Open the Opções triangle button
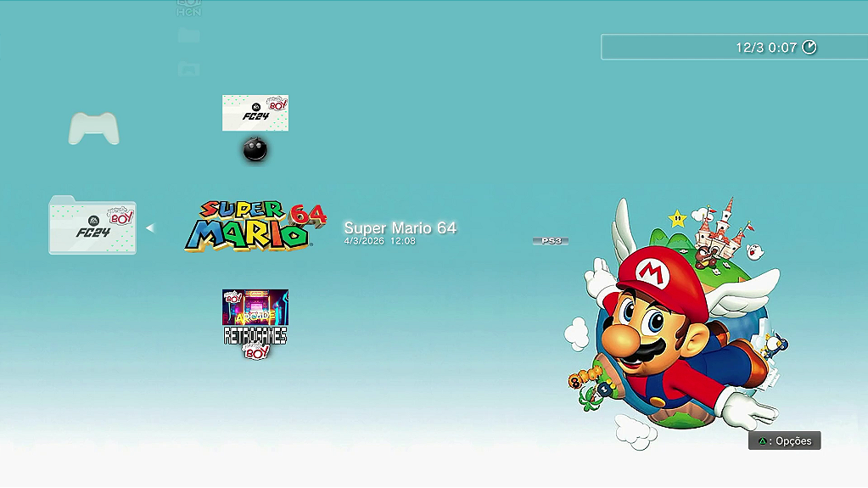 pyautogui.click(x=784, y=441)
